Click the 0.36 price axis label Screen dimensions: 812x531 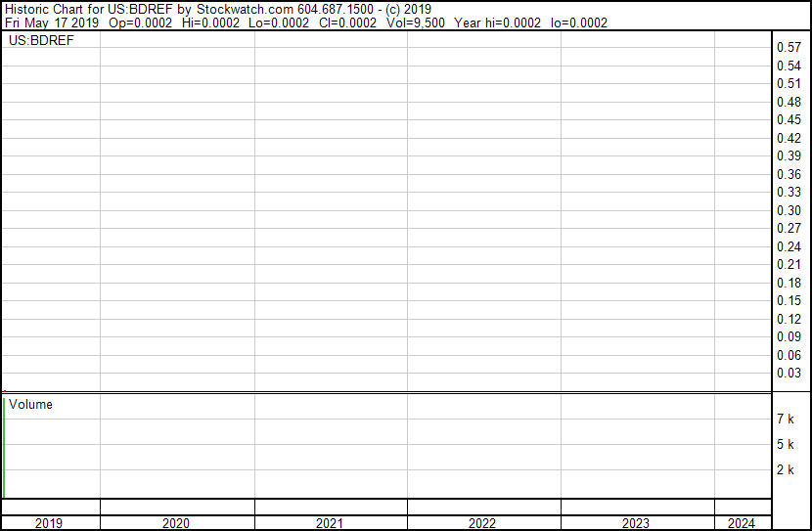click(789, 174)
